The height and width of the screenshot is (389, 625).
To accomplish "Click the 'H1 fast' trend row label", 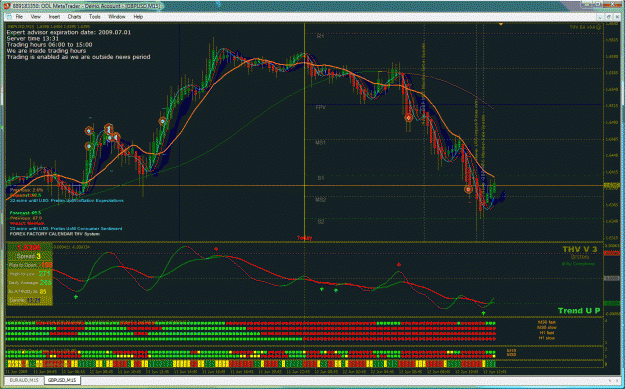I will [546, 332].
